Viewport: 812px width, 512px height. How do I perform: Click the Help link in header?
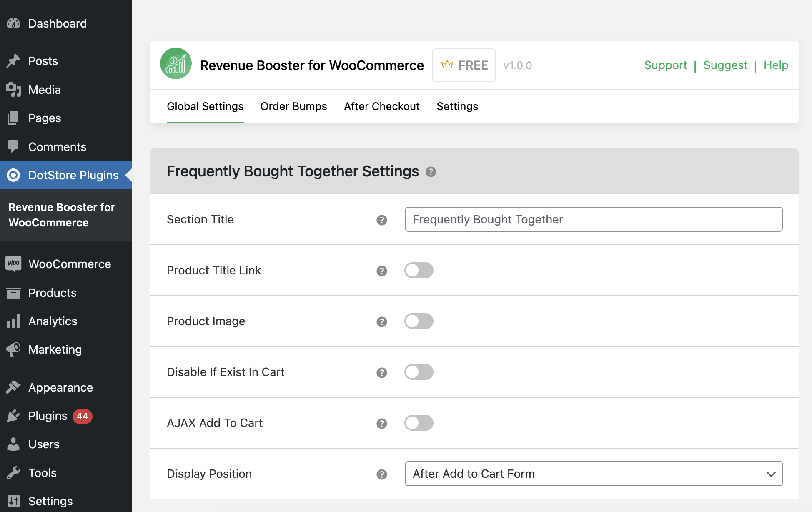pyautogui.click(x=776, y=65)
